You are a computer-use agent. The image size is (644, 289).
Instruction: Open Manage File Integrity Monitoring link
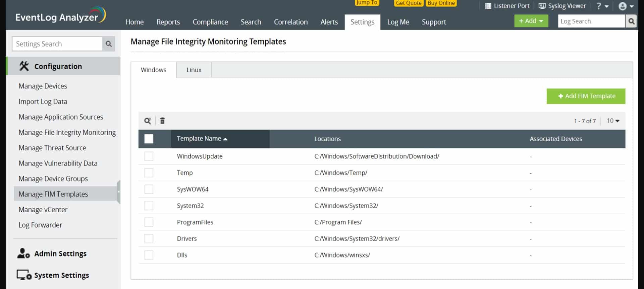coord(67,132)
